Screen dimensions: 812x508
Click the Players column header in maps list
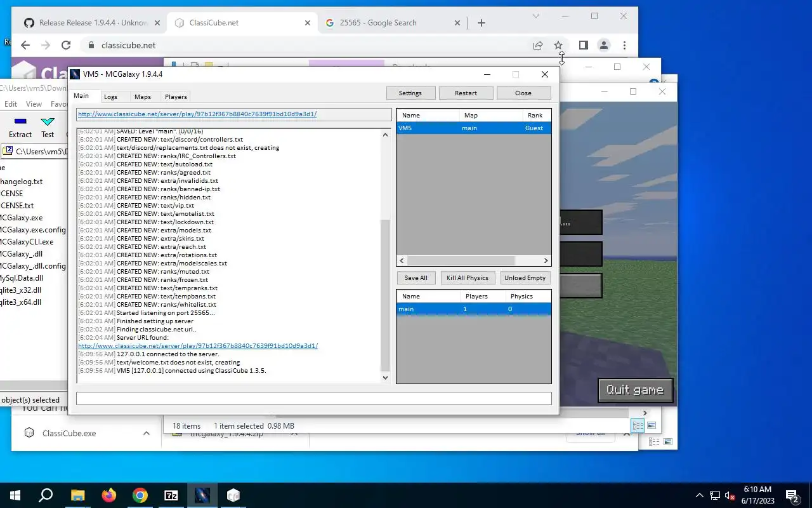483,296
